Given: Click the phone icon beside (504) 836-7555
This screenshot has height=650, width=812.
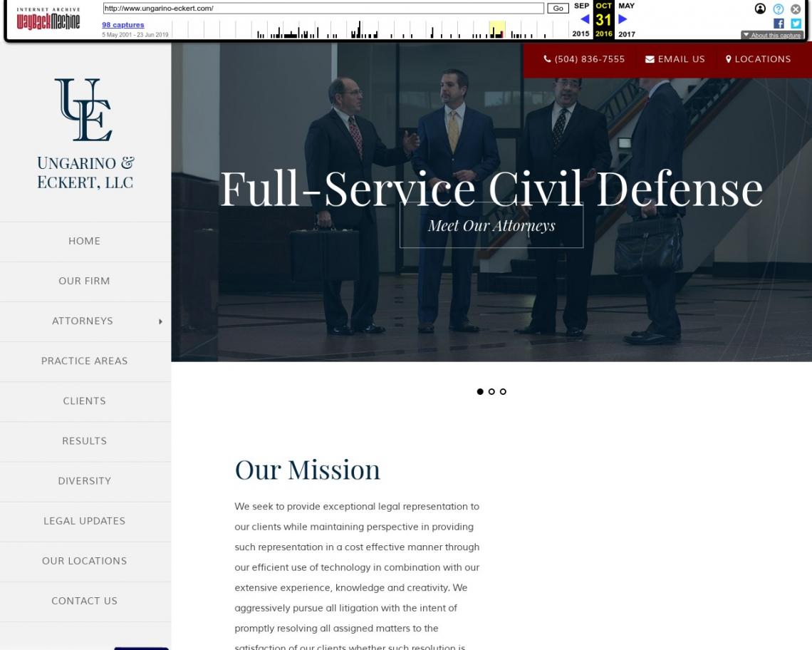Looking at the screenshot, I should coord(547,59).
